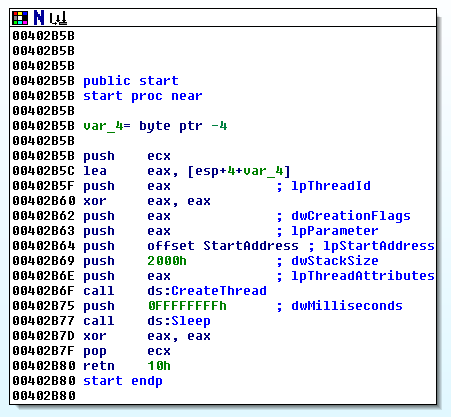Select the lpParameter comment text
The height and width of the screenshot is (417, 451).
tap(335, 231)
